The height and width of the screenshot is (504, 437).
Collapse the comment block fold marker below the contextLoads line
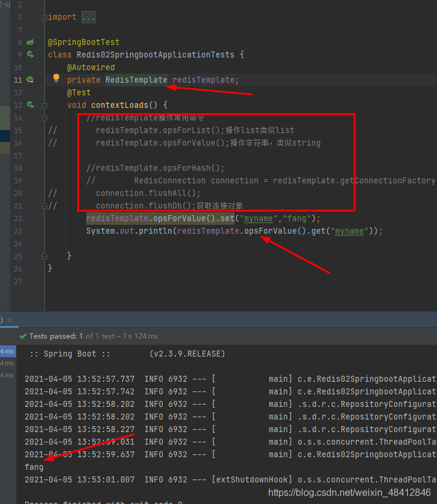pyautogui.click(x=45, y=118)
